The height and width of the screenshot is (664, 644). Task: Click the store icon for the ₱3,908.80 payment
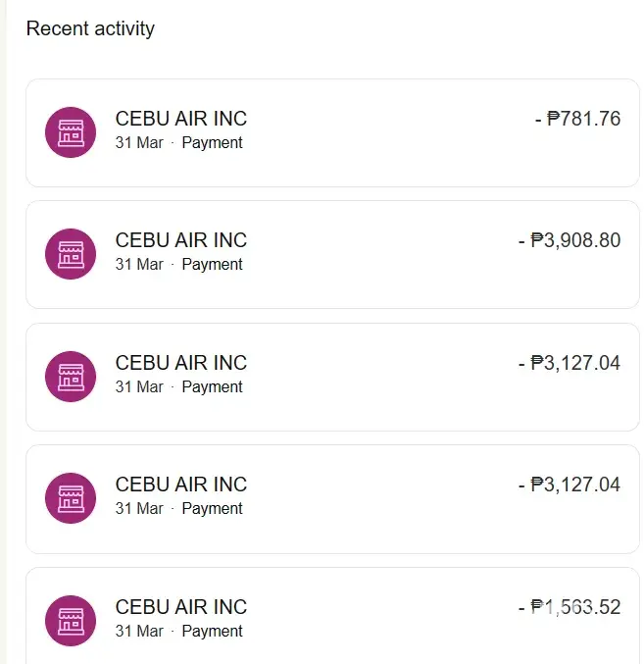click(71, 254)
